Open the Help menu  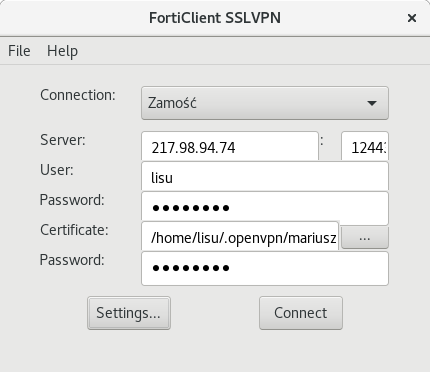62,51
